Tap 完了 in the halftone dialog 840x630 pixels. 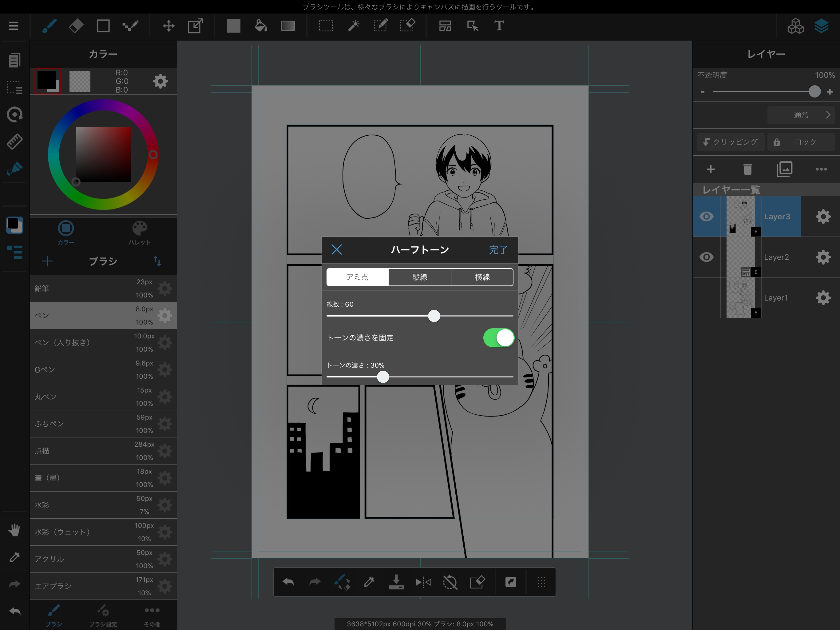[498, 250]
